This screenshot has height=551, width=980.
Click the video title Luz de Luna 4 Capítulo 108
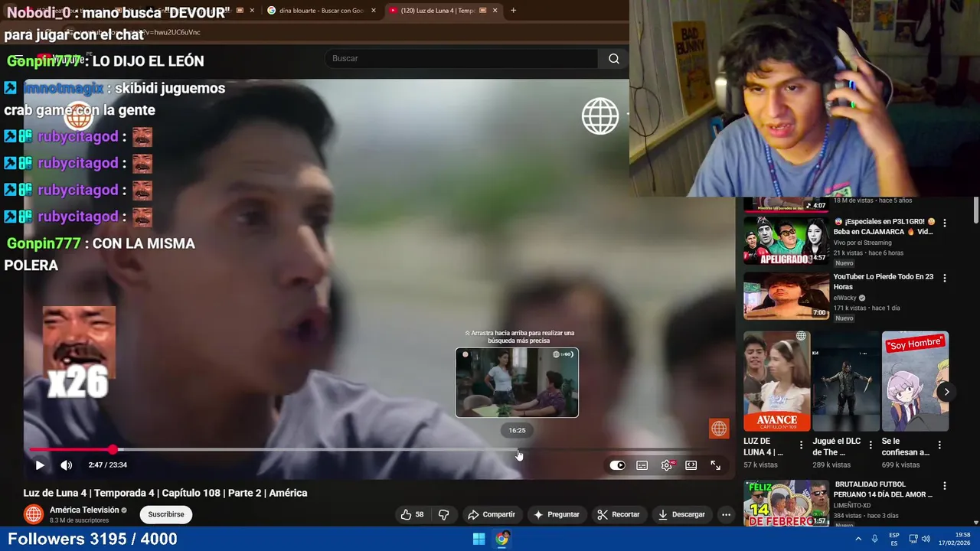[x=165, y=493]
